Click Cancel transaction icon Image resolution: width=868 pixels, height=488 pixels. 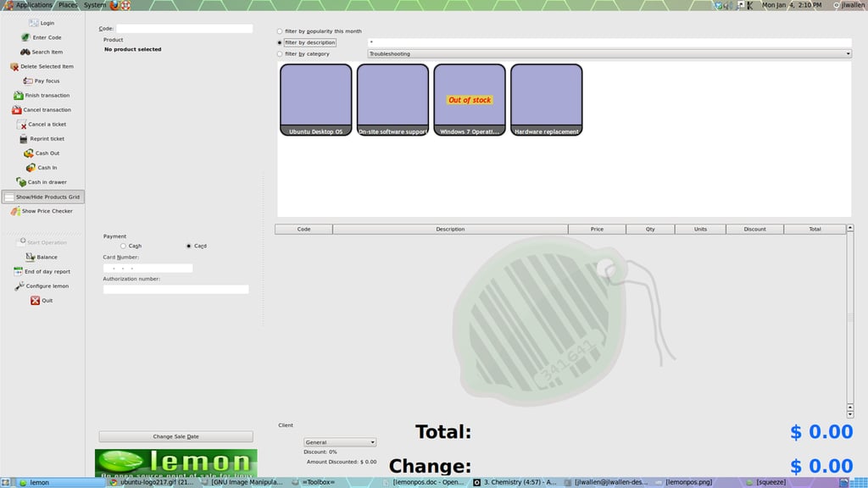point(17,109)
